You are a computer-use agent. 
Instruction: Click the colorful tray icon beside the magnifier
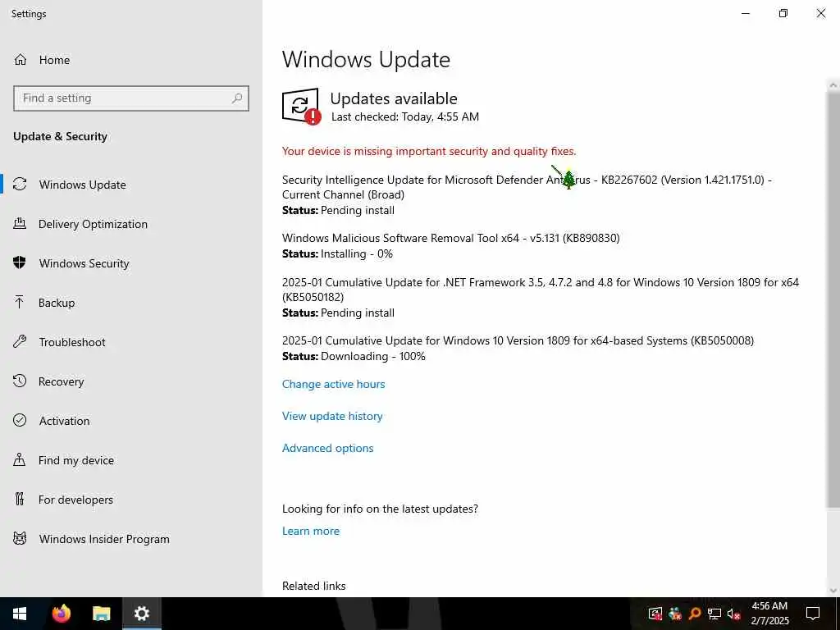[675, 614]
